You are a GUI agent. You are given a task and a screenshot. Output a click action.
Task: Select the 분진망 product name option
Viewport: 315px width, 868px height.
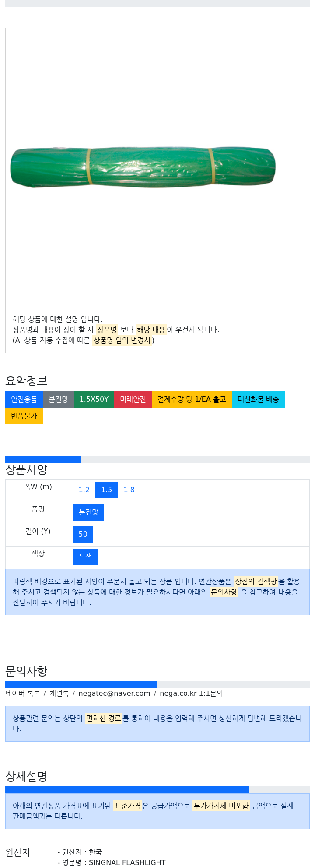point(88,512)
